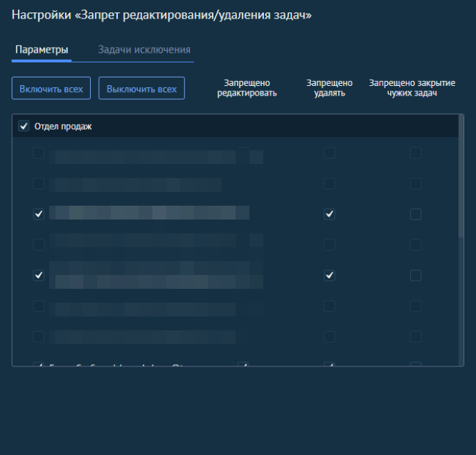
Task: Enable Запрещено удалять for second employee row
Action: coord(329,184)
